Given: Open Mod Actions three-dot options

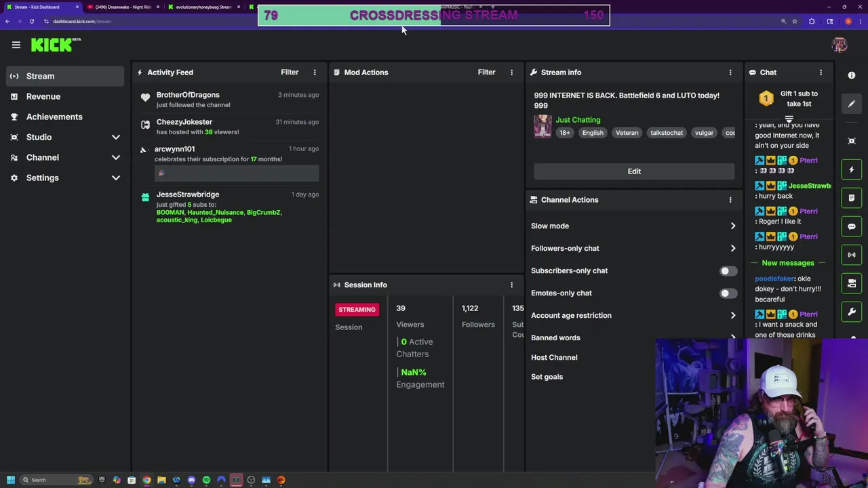Looking at the screenshot, I should 511,72.
